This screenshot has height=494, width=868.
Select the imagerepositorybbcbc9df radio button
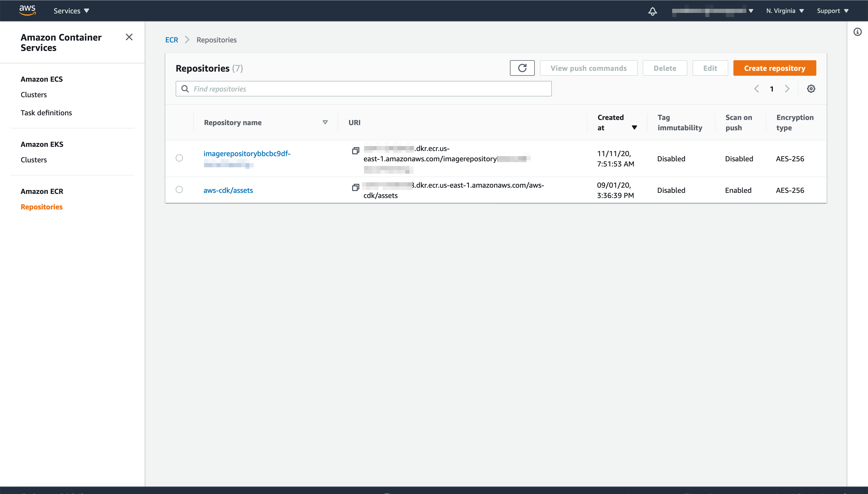tap(179, 158)
